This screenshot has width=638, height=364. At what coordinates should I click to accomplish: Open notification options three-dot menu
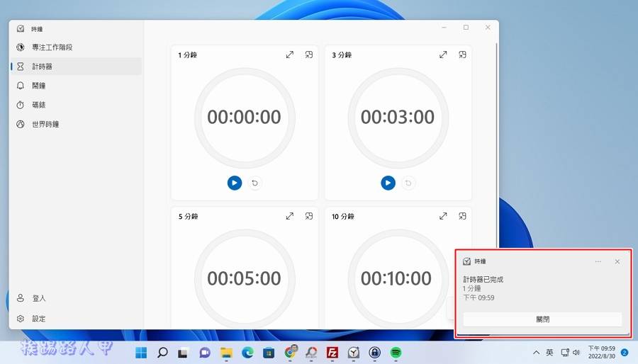tap(598, 261)
